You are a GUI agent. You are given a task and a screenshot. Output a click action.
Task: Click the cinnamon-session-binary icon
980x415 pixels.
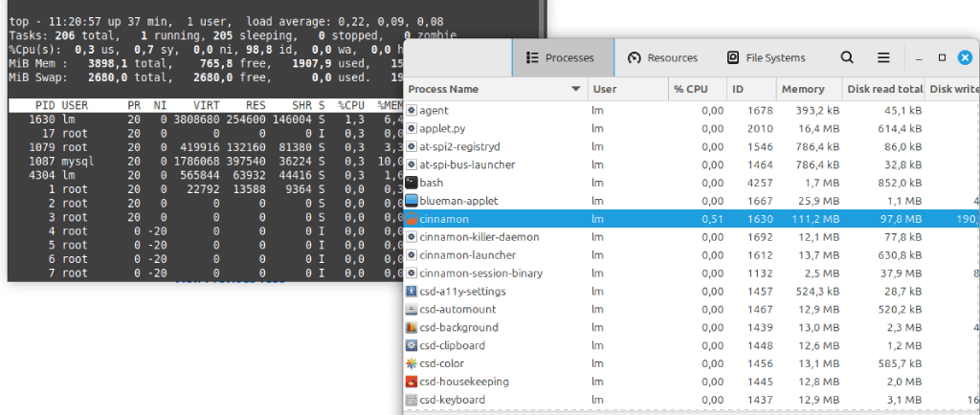(412, 273)
